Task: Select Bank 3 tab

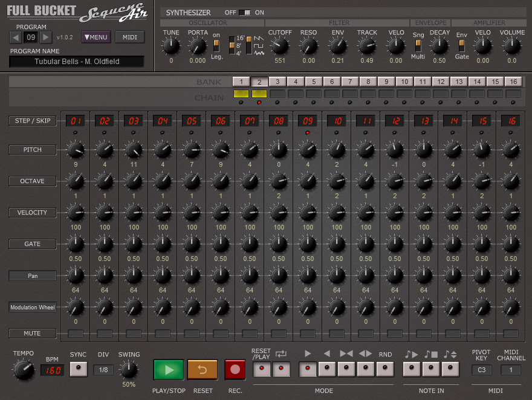Action: coord(277,82)
